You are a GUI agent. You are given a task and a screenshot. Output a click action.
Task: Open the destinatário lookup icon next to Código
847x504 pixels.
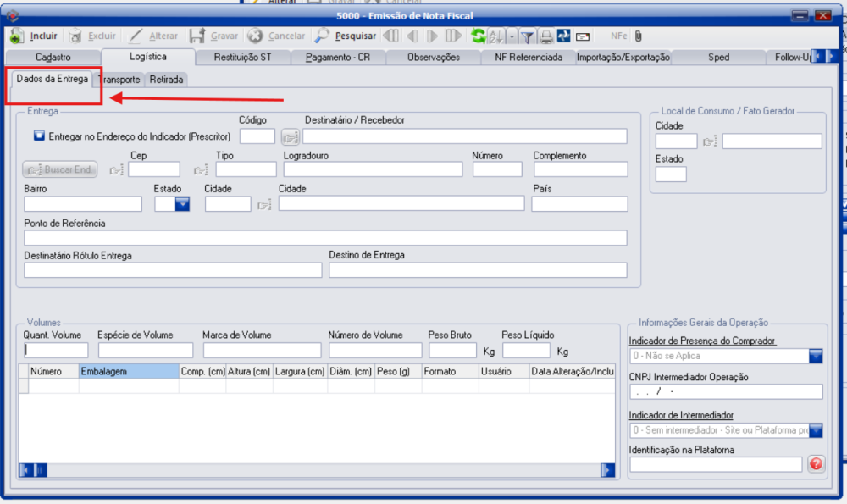[291, 136]
